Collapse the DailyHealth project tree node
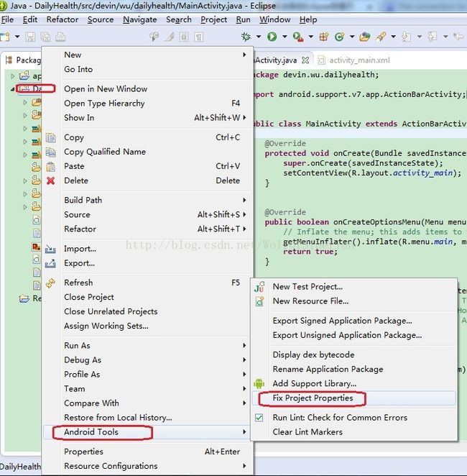This screenshot has height=476, width=467. point(12,89)
